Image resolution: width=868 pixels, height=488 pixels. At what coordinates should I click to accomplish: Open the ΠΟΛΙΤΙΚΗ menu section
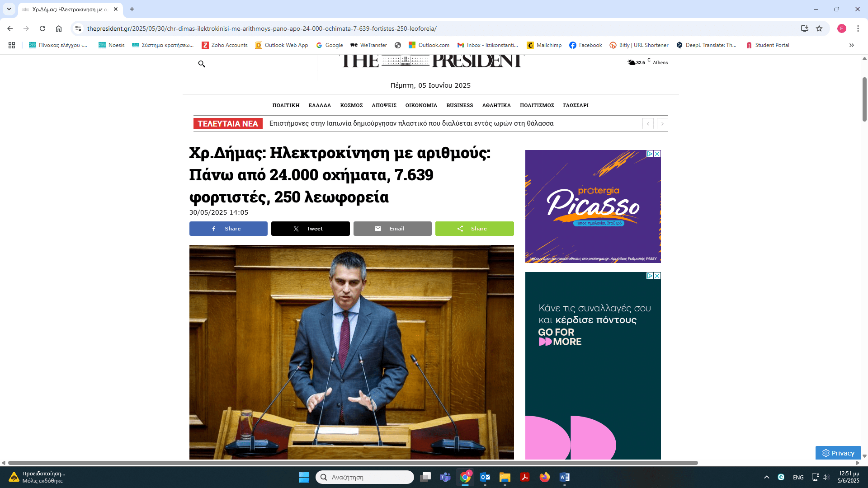click(286, 105)
